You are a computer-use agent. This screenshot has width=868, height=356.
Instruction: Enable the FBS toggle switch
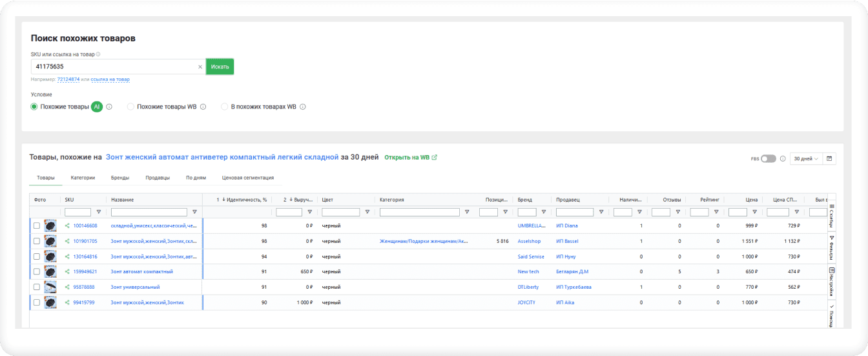click(x=768, y=158)
